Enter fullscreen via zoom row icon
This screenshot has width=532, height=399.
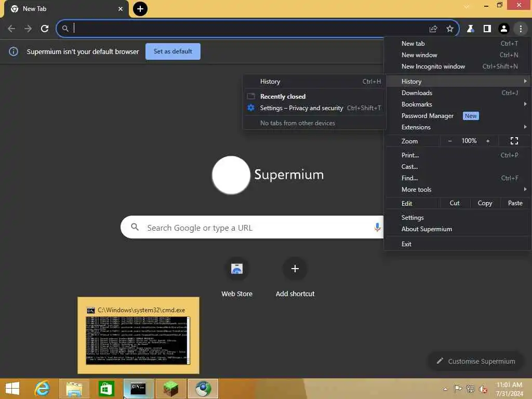514,141
